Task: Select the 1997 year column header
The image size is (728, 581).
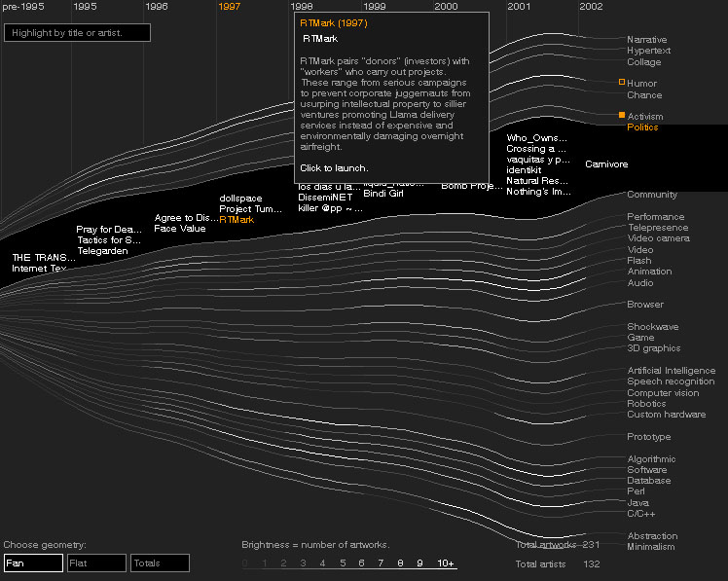Action: (x=230, y=7)
